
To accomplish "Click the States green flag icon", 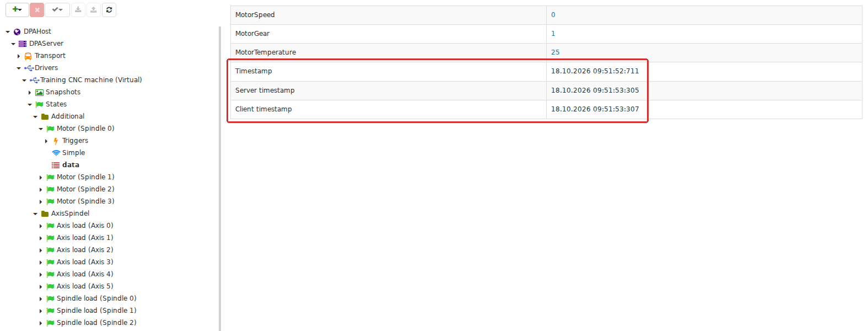I will (39, 105).
